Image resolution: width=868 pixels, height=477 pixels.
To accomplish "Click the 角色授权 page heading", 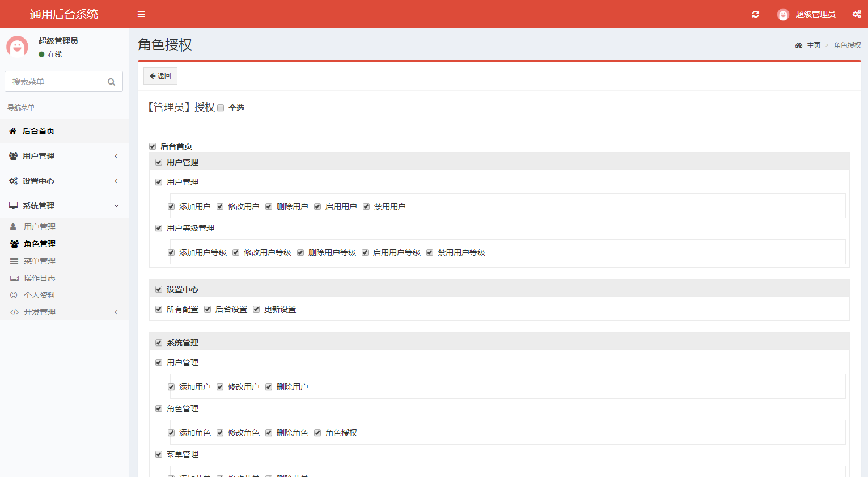I will [x=165, y=45].
